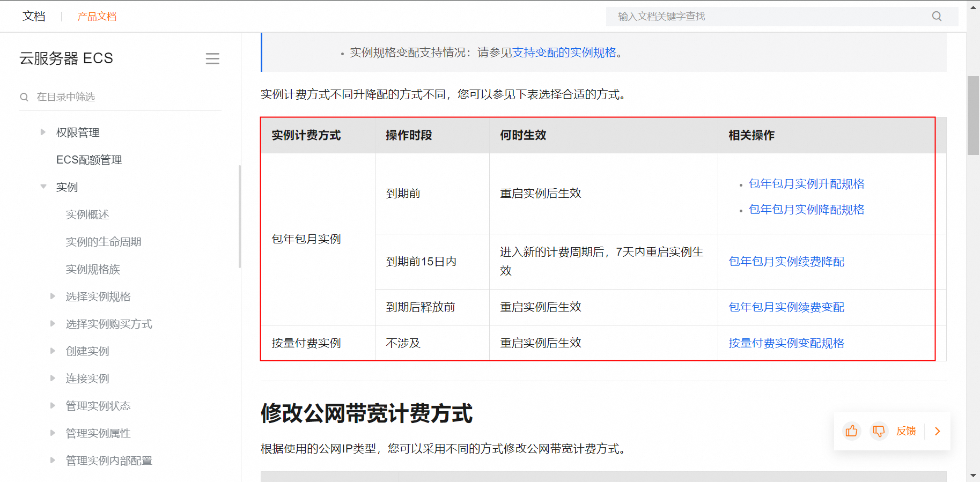Click the 权限管理 sidebar label
Image resolution: width=980 pixels, height=482 pixels.
coord(78,132)
